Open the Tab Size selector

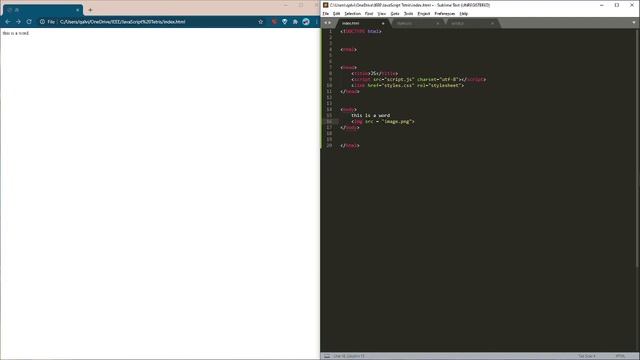[587, 356]
